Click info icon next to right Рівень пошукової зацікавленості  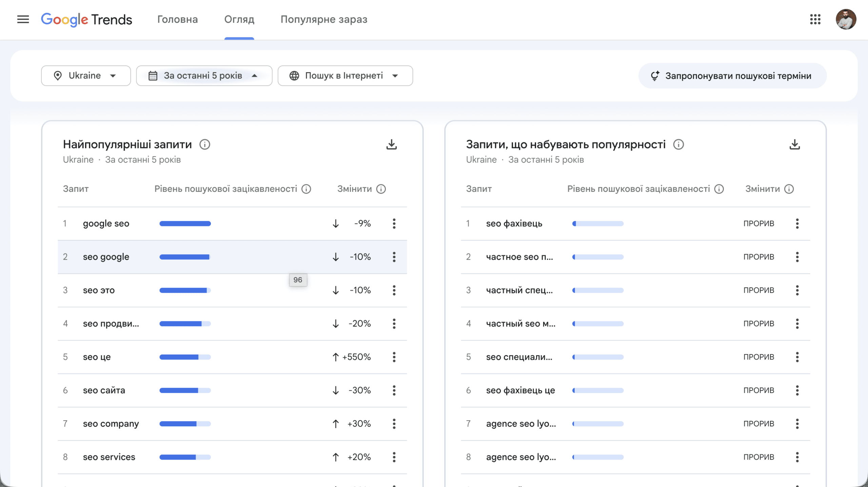pyautogui.click(x=719, y=189)
